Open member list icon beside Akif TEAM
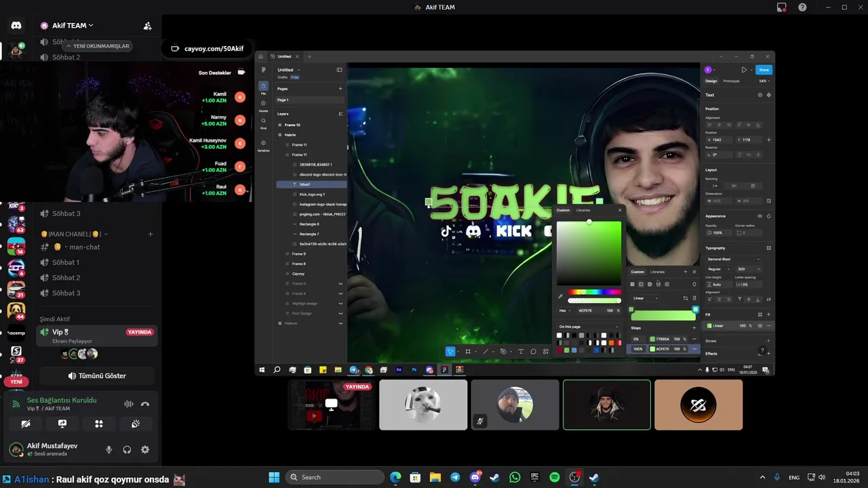Screen dimensions: 868x488 click(x=147, y=26)
